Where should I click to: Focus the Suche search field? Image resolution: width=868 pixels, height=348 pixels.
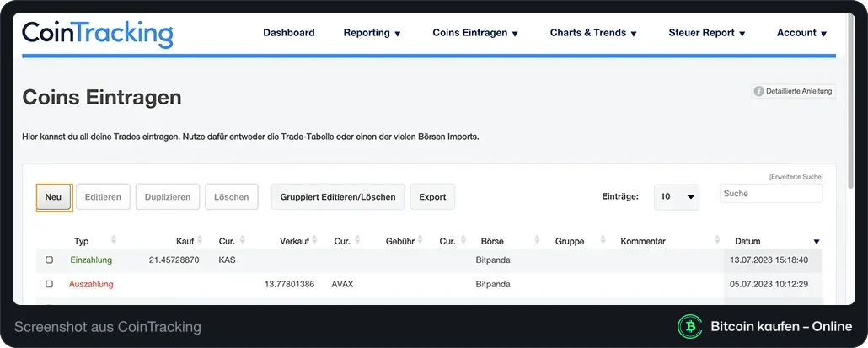(x=771, y=194)
